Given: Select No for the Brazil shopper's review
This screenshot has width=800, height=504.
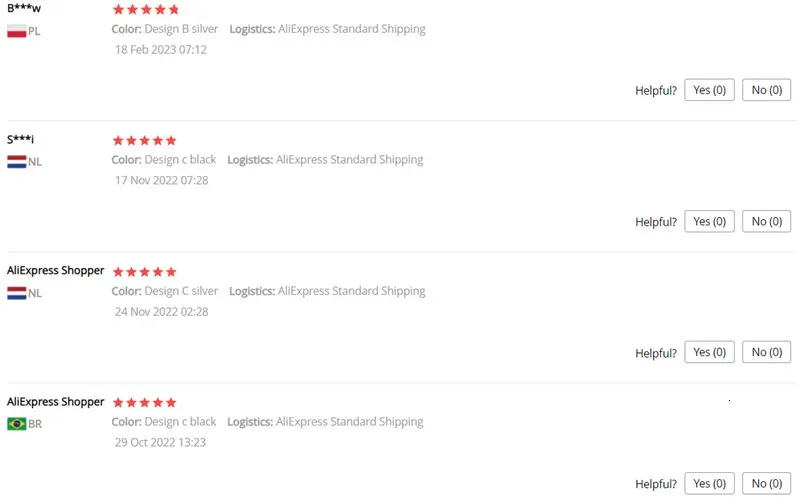Looking at the screenshot, I should click(766, 483).
